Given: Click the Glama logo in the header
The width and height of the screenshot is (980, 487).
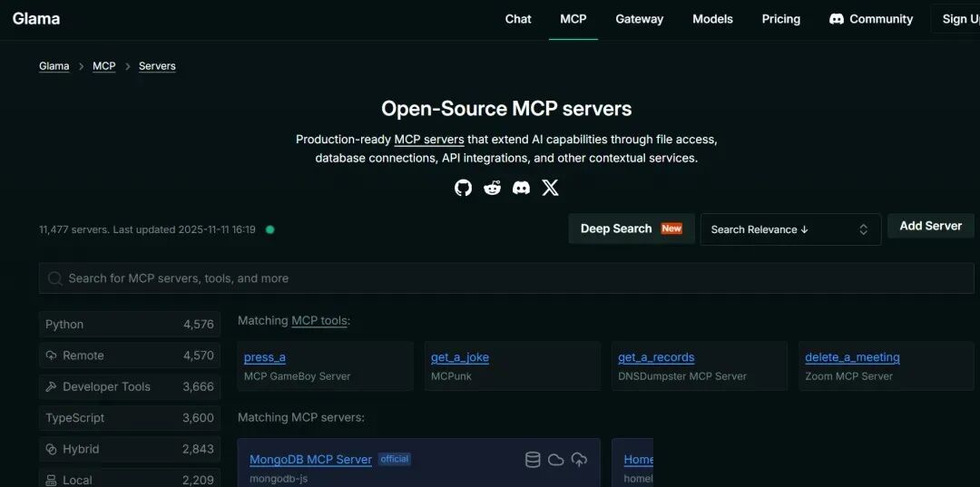Looking at the screenshot, I should click(36, 19).
